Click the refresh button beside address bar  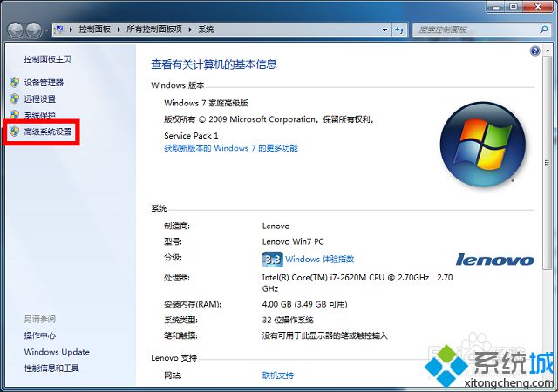click(x=399, y=30)
